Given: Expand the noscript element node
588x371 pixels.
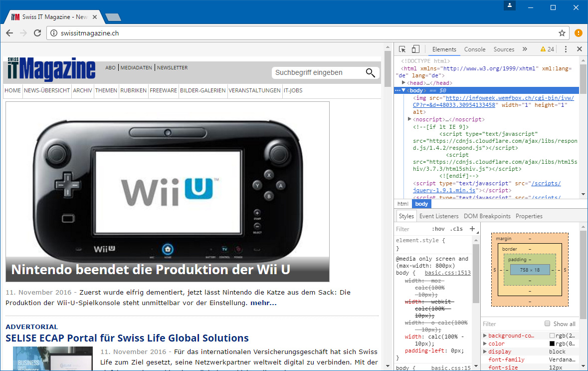Looking at the screenshot, I should tap(409, 119).
